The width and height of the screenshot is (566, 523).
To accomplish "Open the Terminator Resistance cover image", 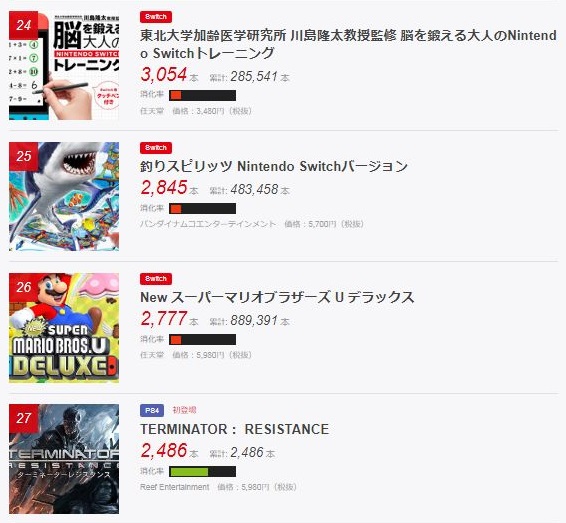I will (64, 459).
